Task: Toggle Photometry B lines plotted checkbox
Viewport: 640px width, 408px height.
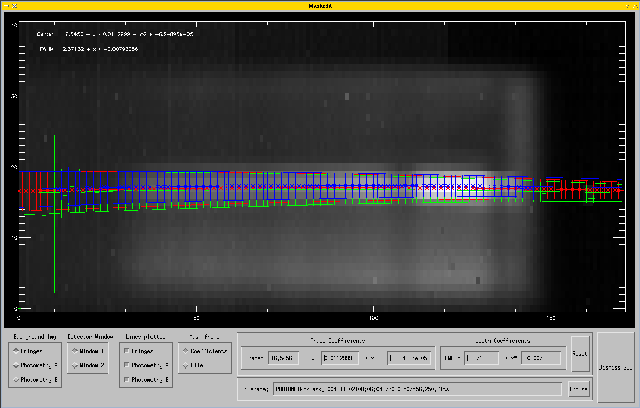Action: pyautogui.click(x=127, y=379)
